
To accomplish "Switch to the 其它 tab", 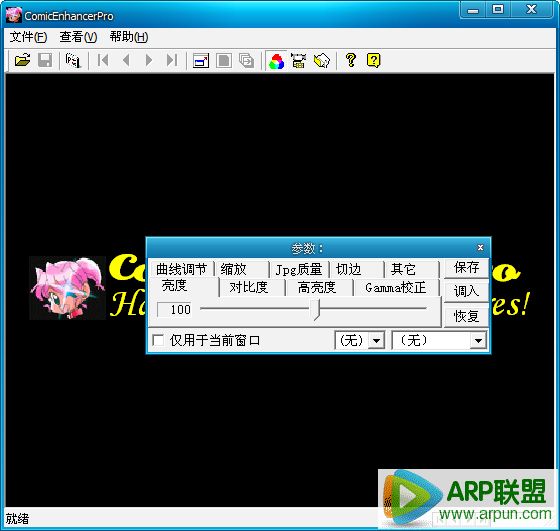I will tap(412, 269).
